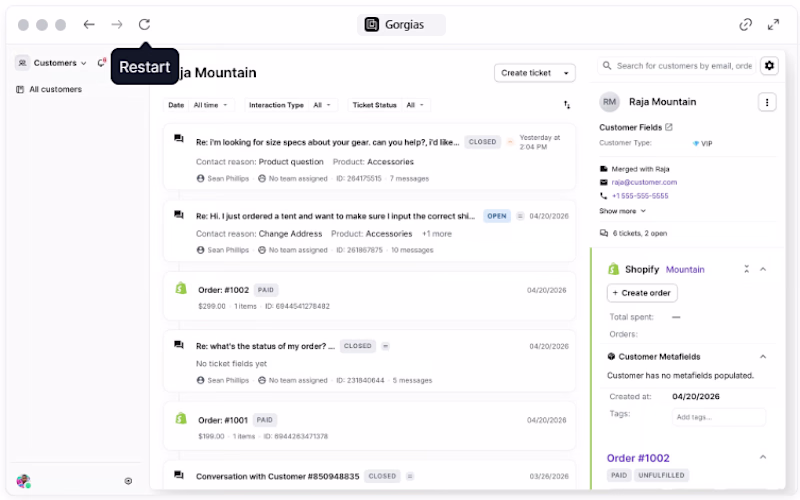Click the Customers section icon
This screenshot has height=500, width=800.
click(22, 63)
